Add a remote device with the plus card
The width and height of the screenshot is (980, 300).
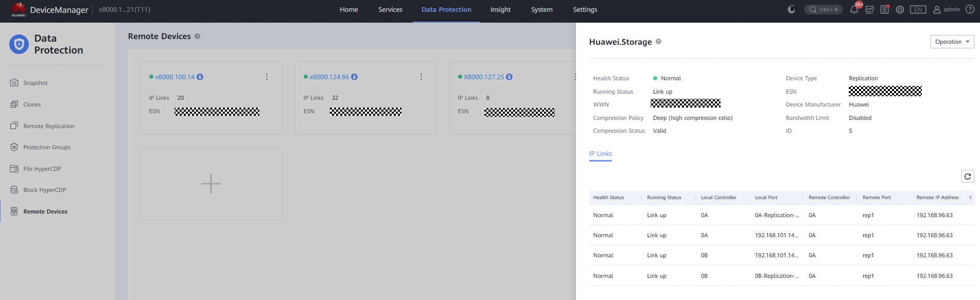click(211, 184)
